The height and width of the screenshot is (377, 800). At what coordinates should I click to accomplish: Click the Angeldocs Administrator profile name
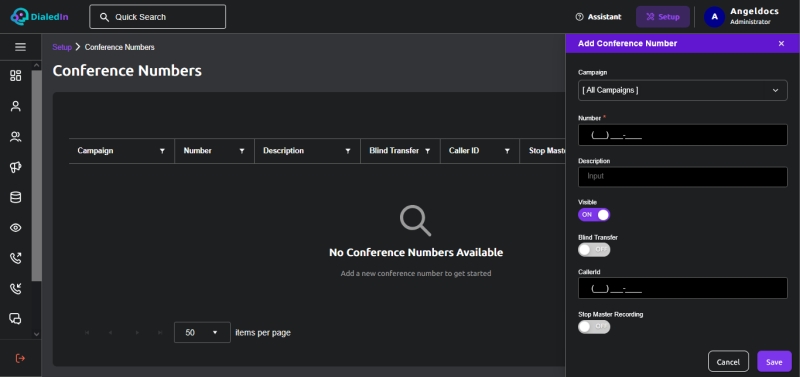[x=755, y=16]
